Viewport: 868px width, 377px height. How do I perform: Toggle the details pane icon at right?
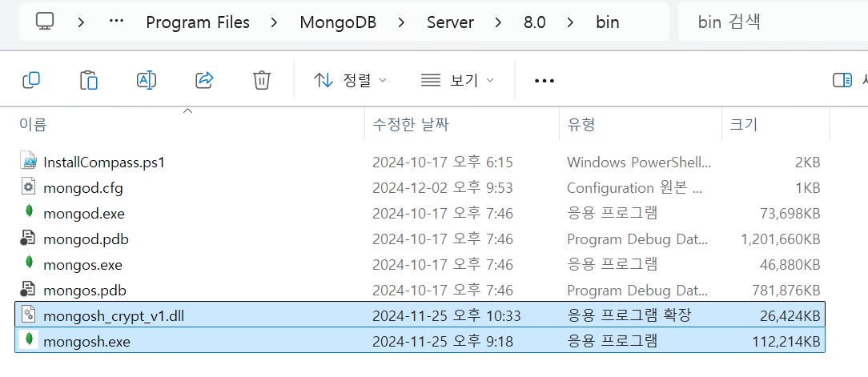[842, 80]
